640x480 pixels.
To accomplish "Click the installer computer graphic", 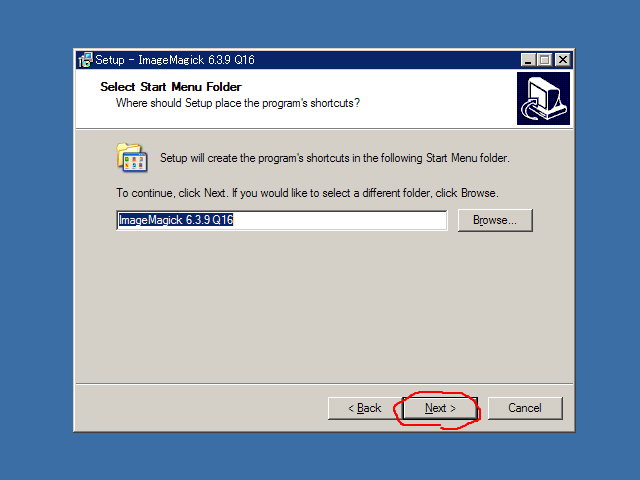I will point(543,98).
